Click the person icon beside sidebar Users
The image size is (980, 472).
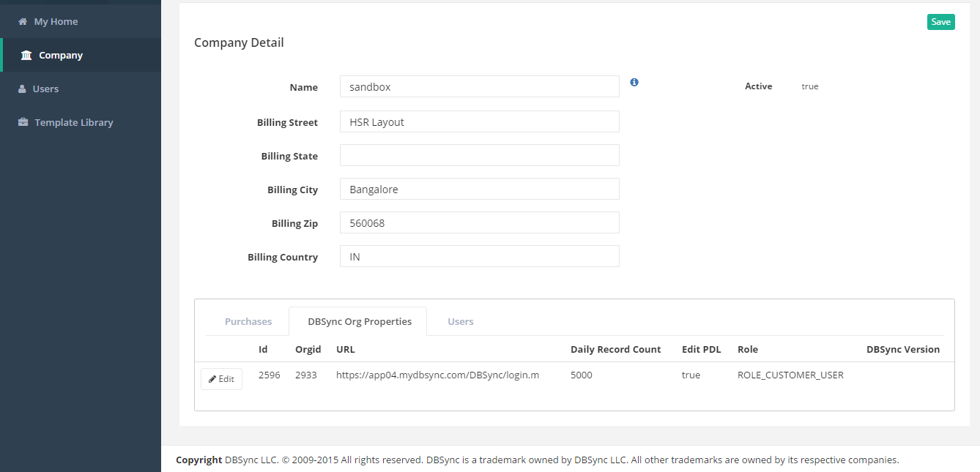point(22,89)
